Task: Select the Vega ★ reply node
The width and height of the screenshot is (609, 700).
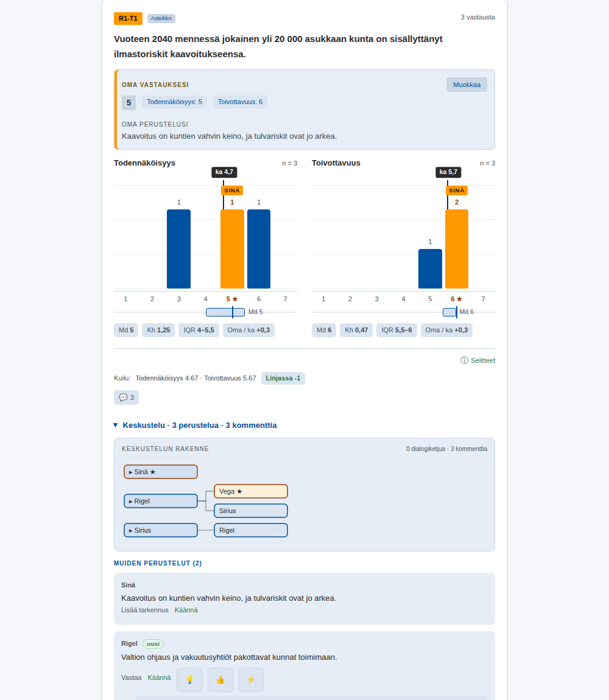Action: [x=251, y=491]
